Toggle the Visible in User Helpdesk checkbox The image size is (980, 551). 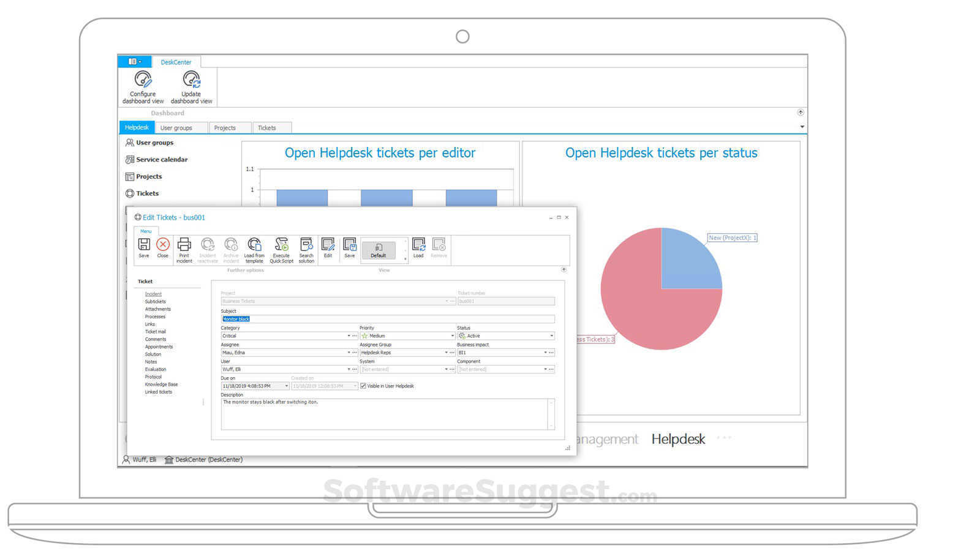pyautogui.click(x=363, y=386)
